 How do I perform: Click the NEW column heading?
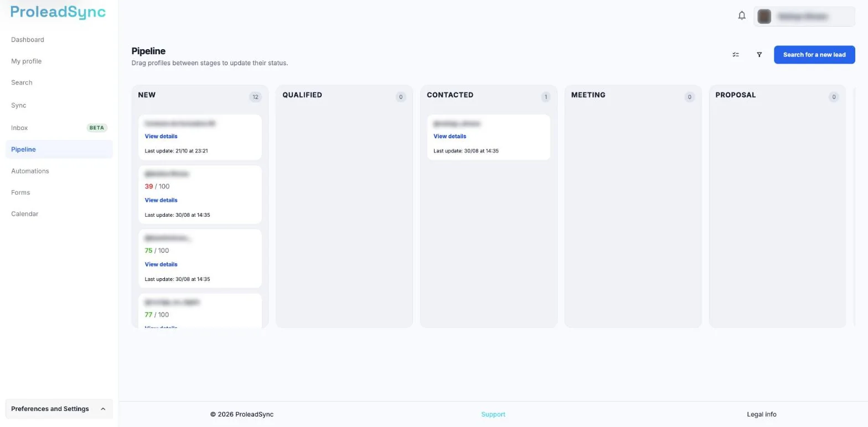[147, 95]
